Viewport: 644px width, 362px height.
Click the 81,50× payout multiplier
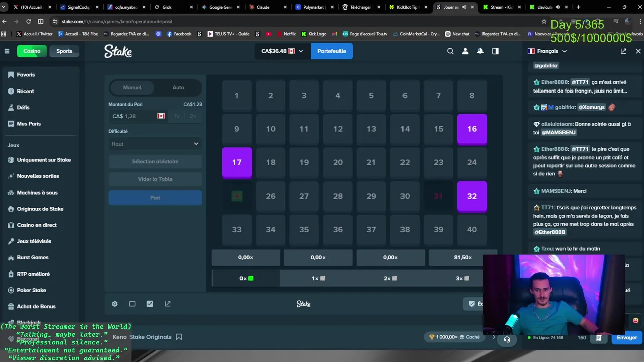pyautogui.click(x=463, y=257)
